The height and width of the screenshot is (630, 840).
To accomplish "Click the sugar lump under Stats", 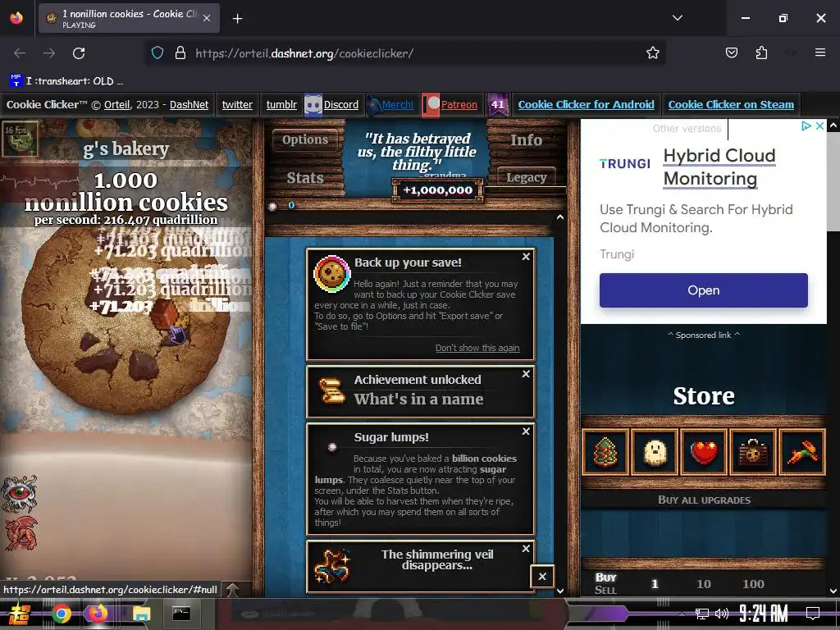I will tap(272, 206).
